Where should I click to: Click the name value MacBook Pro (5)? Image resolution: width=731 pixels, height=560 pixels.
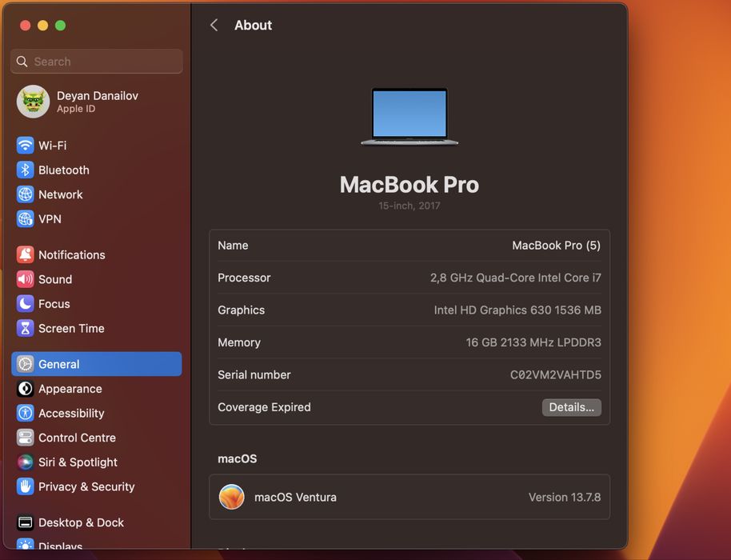point(556,246)
